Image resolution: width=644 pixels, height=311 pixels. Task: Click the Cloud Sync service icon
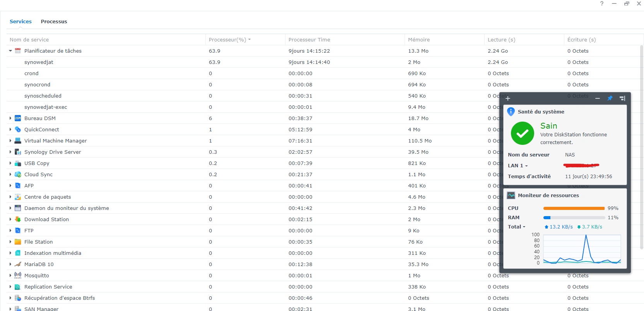click(18, 174)
